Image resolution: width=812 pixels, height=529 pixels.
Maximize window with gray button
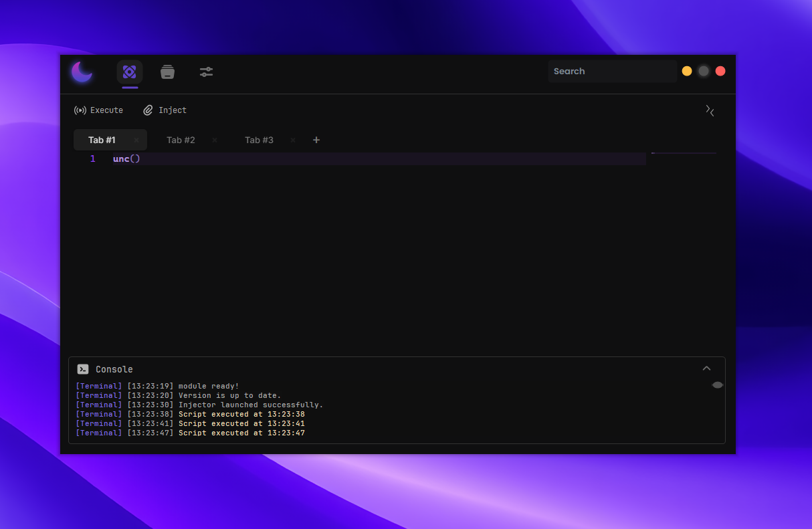click(704, 71)
